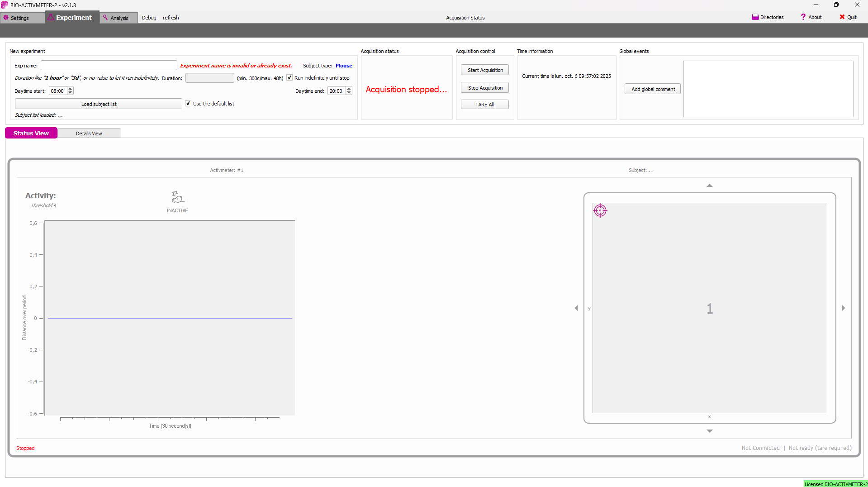Image resolution: width=868 pixels, height=487 pixels.
Task: Open About via the question mark icon
Action: pos(803,17)
